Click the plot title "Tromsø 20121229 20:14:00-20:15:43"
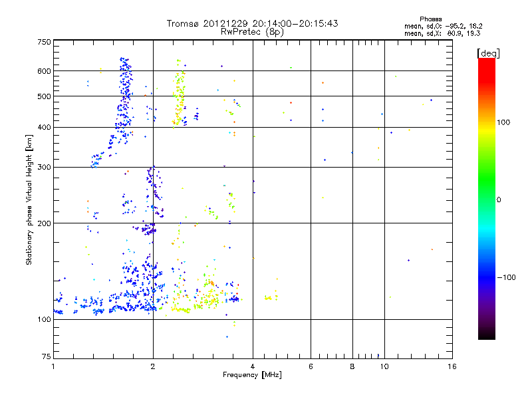 point(252,23)
